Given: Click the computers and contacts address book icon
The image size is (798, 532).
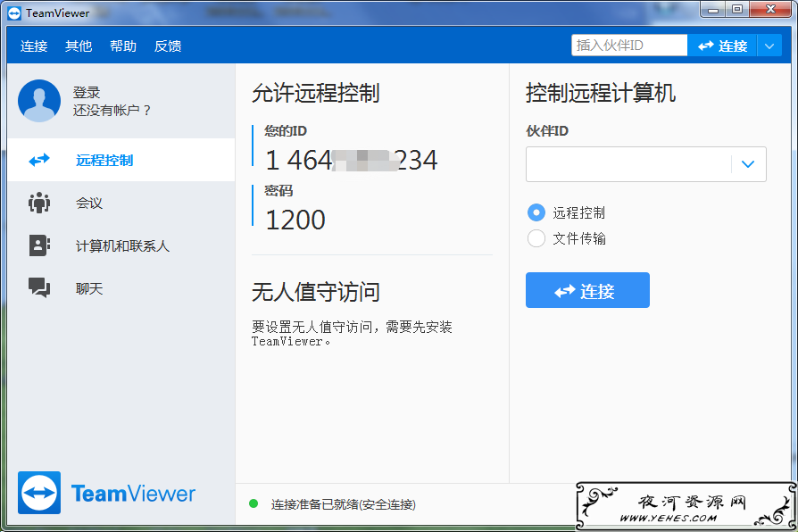Looking at the screenshot, I should [39, 245].
